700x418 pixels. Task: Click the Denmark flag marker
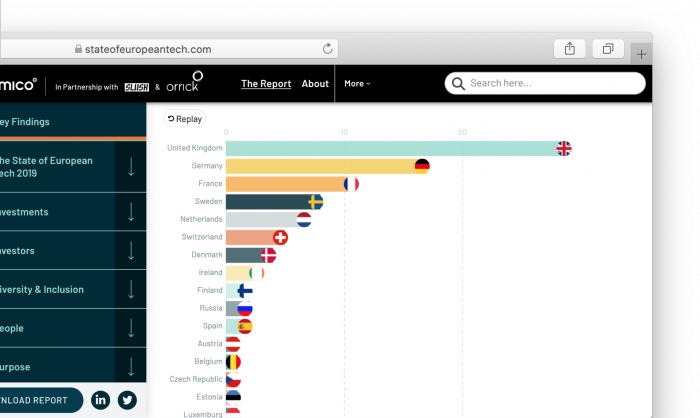tap(268, 255)
